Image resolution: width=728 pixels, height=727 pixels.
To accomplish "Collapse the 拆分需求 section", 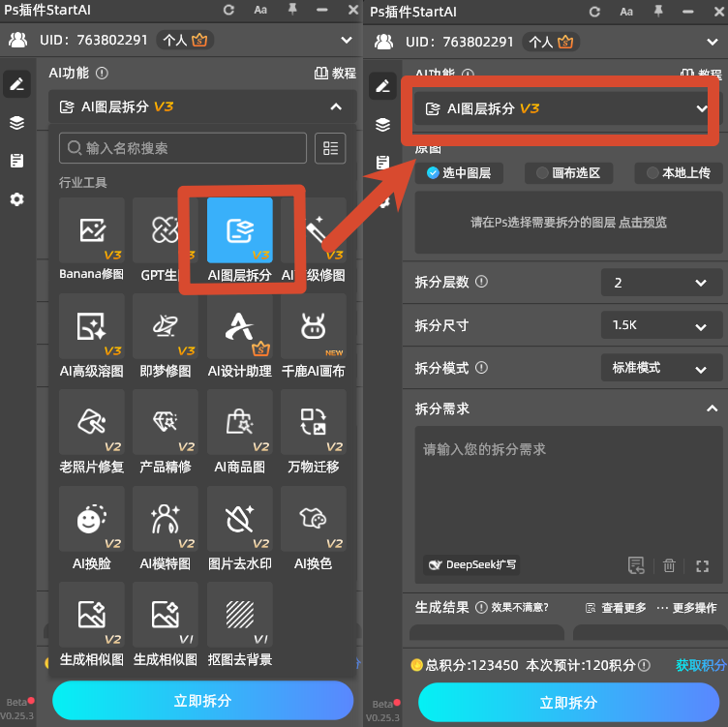I will point(712,409).
